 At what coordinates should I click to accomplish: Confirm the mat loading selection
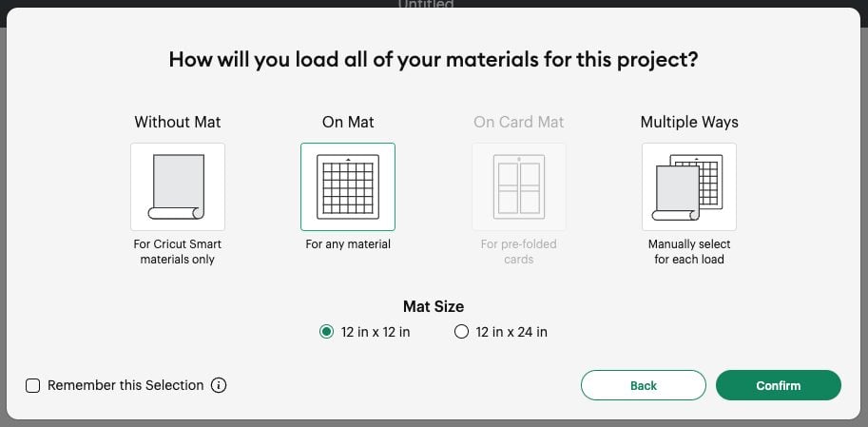779,385
